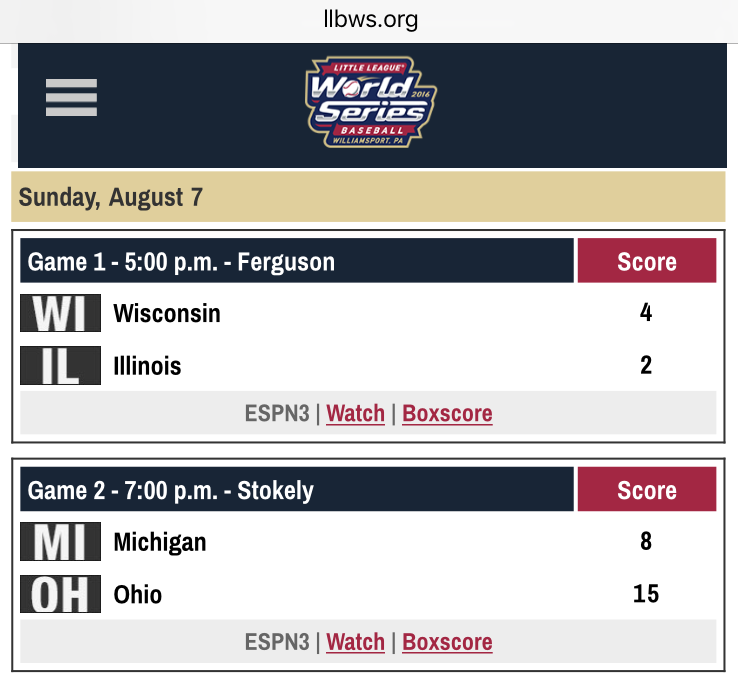Open the hamburger navigation menu

point(72,97)
